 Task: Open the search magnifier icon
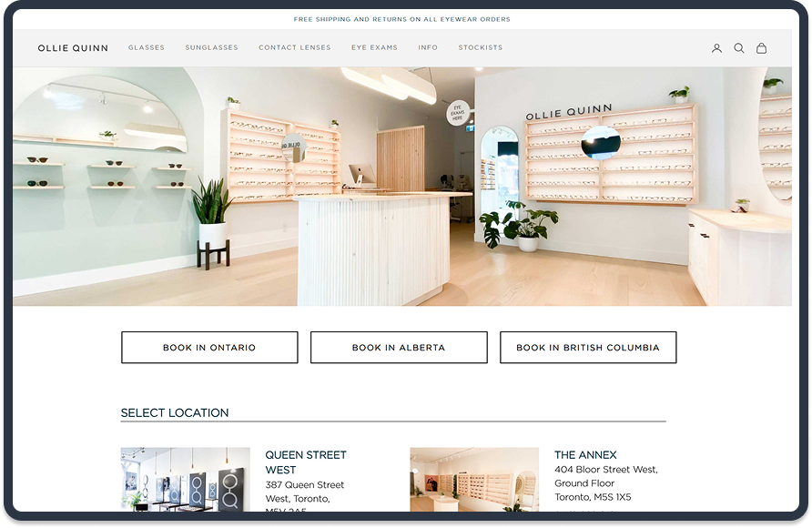tap(739, 48)
